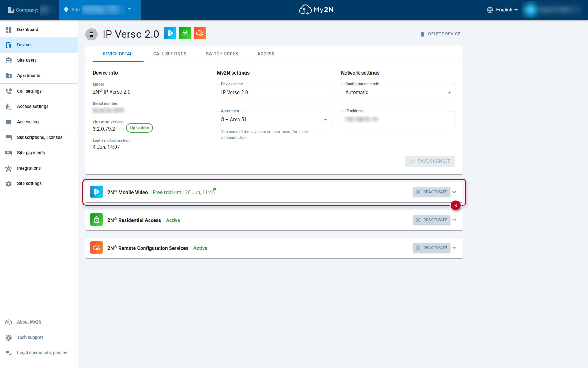588x368 pixels.
Task: Open Dashboard from the sidebar
Action: point(39,29)
